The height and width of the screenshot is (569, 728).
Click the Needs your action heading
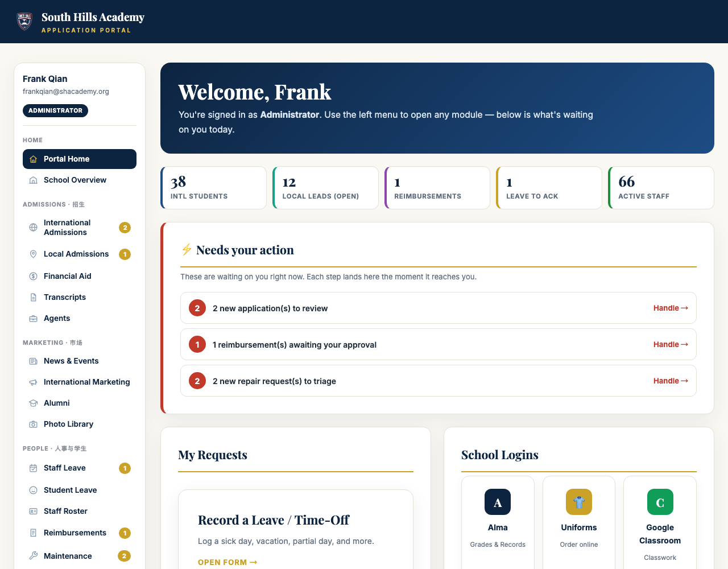click(x=245, y=250)
